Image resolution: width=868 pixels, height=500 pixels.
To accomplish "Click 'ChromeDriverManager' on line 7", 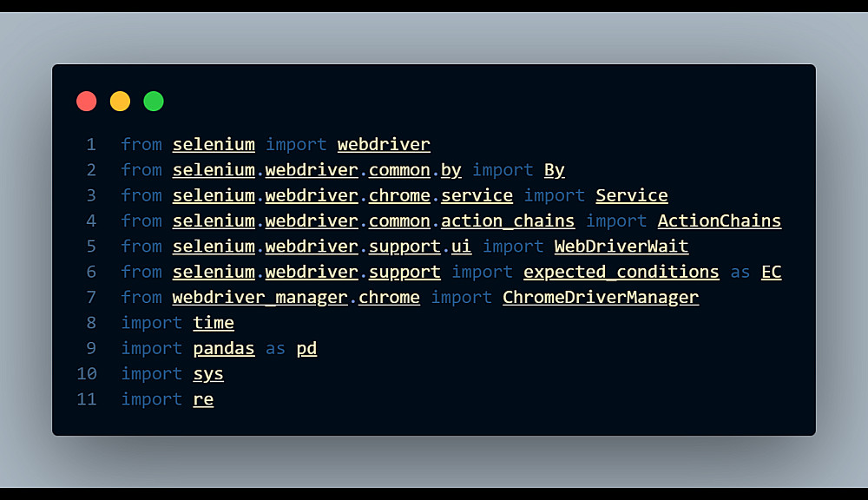I will coord(600,298).
